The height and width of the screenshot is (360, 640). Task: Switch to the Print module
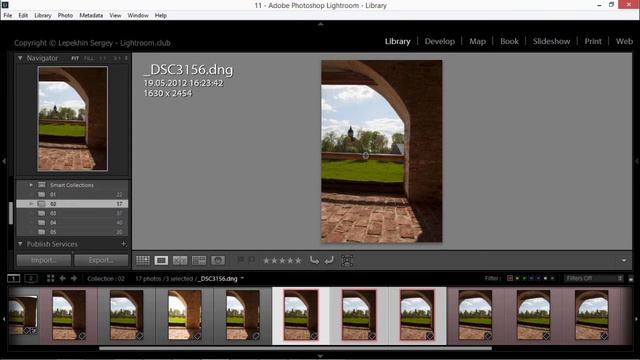click(x=593, y=41)
